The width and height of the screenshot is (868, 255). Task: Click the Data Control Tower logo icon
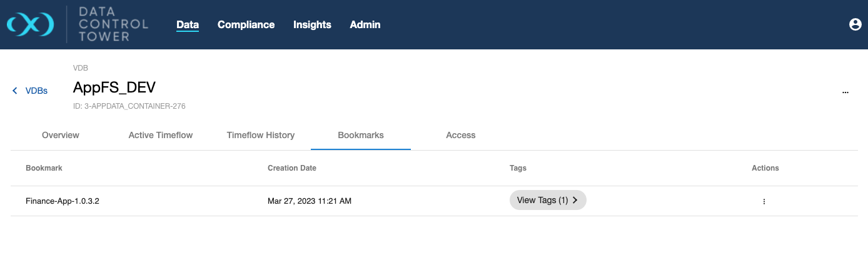pos(30,24)
